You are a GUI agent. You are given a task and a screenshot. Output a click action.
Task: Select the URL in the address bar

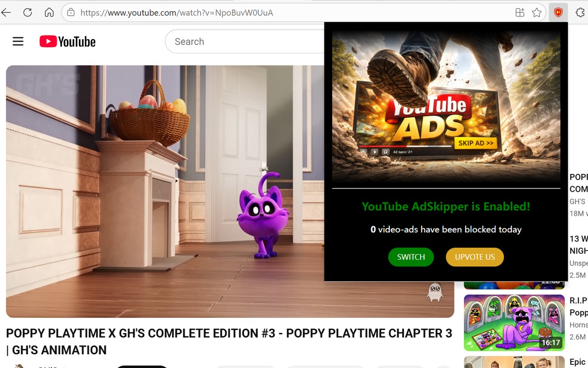pyautogui.click(x=177, y=12)
